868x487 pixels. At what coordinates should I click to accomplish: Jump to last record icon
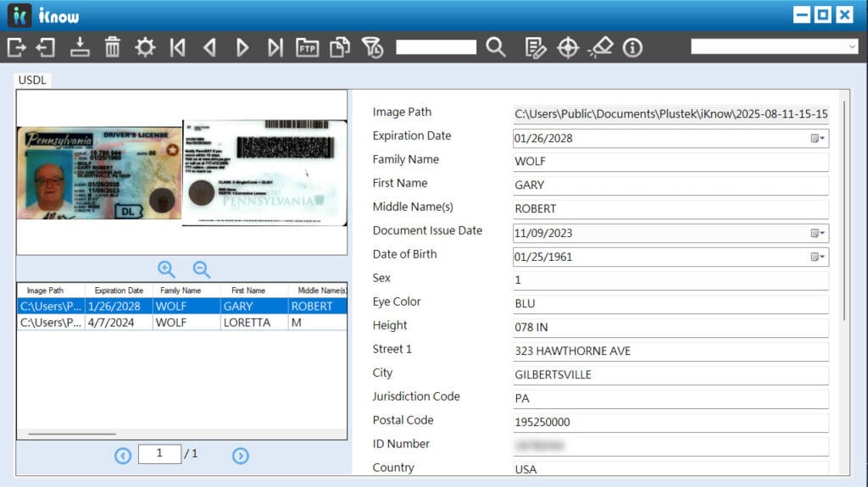point(275,47)
